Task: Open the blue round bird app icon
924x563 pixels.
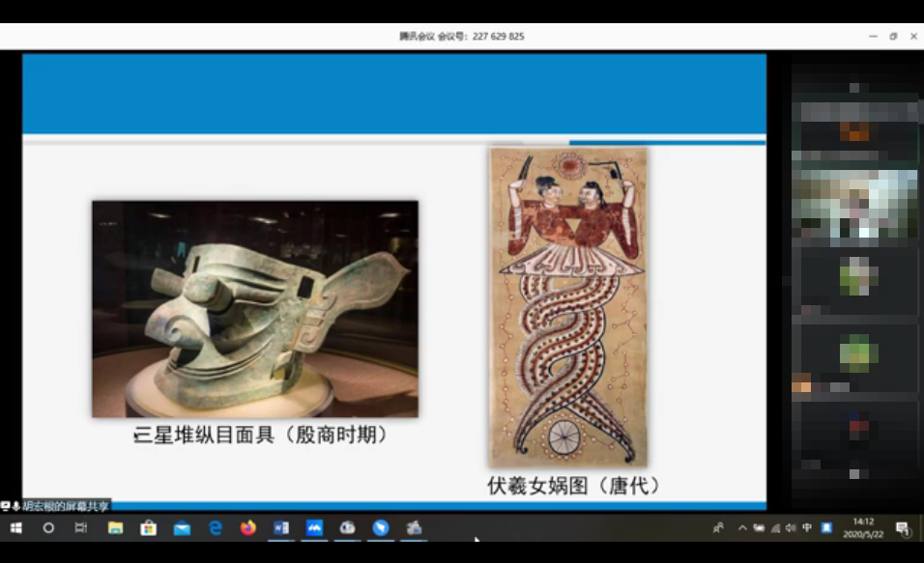Action: point(381,527)
